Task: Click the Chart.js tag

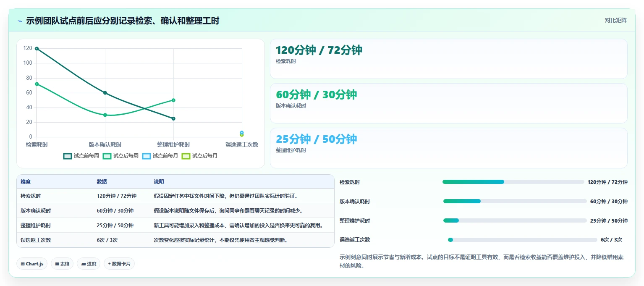Action: click(x=32, y=264)
